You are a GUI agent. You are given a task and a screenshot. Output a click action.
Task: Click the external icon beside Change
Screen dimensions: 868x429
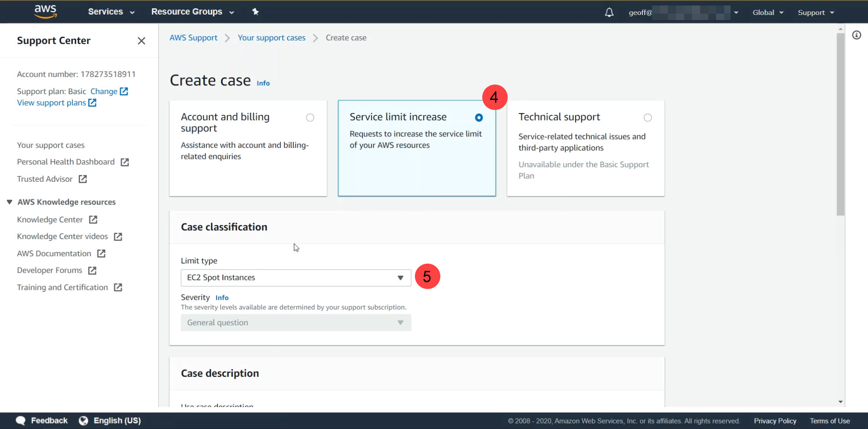click(124, 91)
